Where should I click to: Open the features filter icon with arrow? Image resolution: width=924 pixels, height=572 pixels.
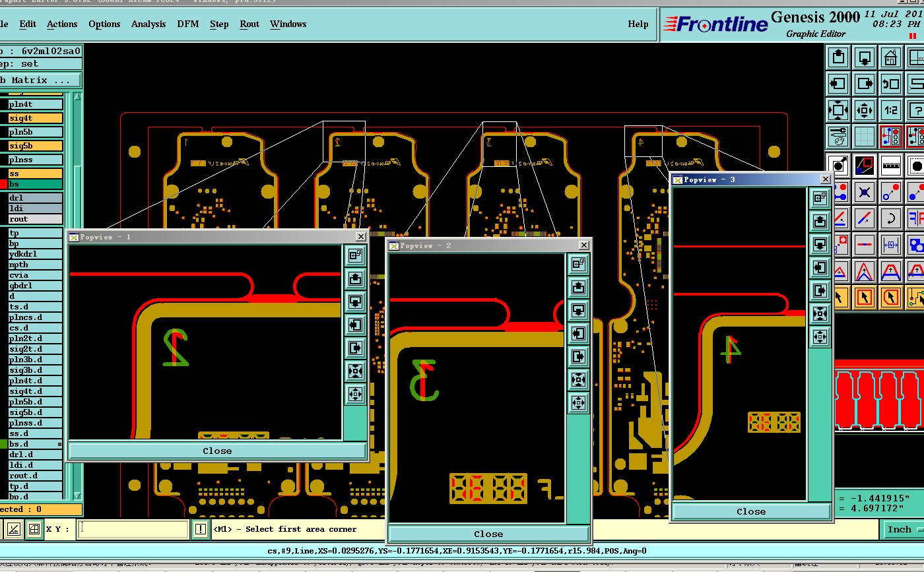coord(839,165)
